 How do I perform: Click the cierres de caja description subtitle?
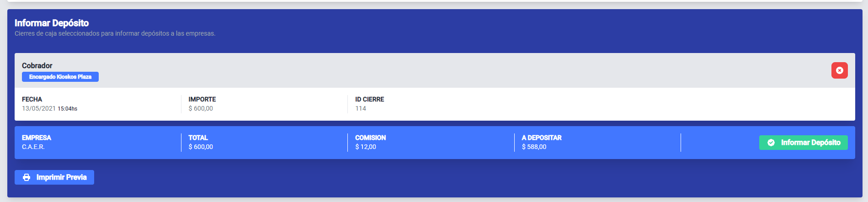coord(115,33)
